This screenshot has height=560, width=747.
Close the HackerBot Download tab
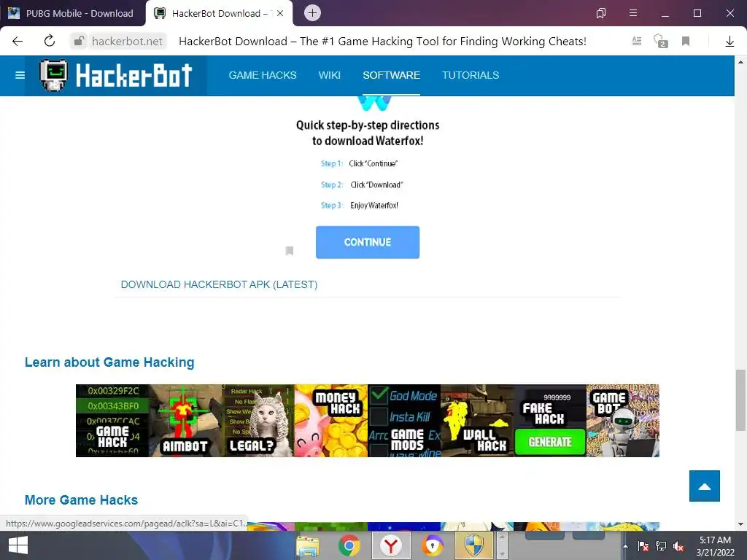280,13
